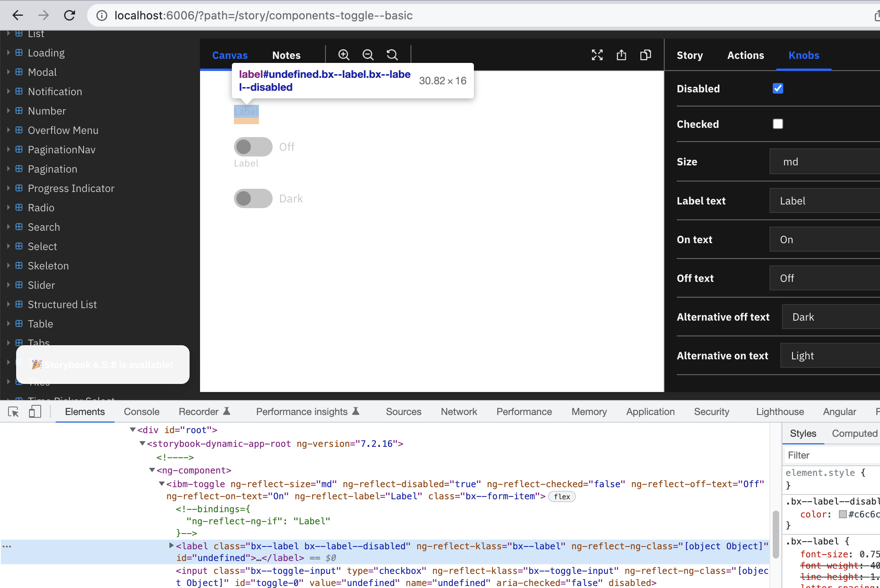Toggle the device toolbar in DevTools
Image resolution: width=880 pixels, height=588 pixels.
(35, 411)
